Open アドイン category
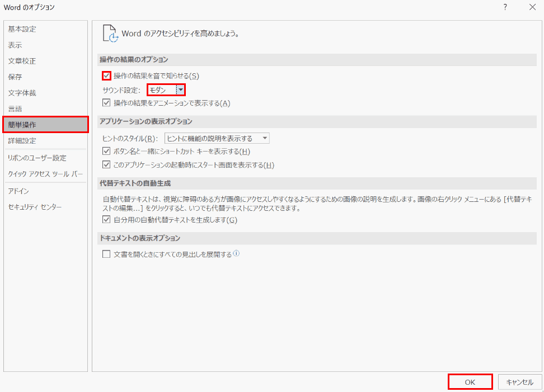Image resolution: width=544 pixels, height=392 pixels. coord(45,191)
